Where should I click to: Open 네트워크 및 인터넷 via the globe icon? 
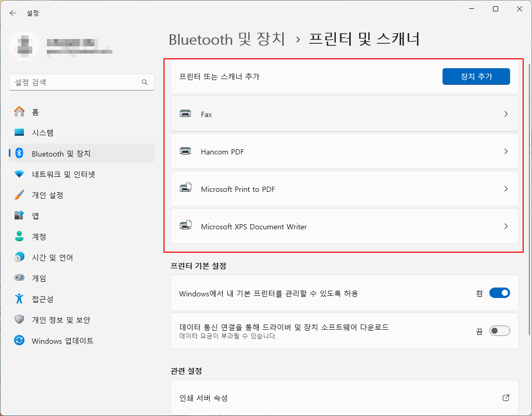pos(20,174)
